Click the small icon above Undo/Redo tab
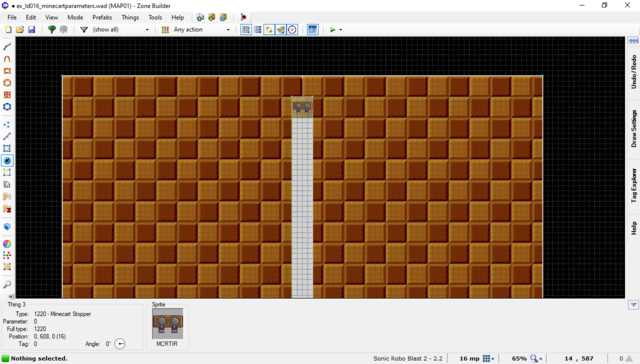 pos(633,40)
